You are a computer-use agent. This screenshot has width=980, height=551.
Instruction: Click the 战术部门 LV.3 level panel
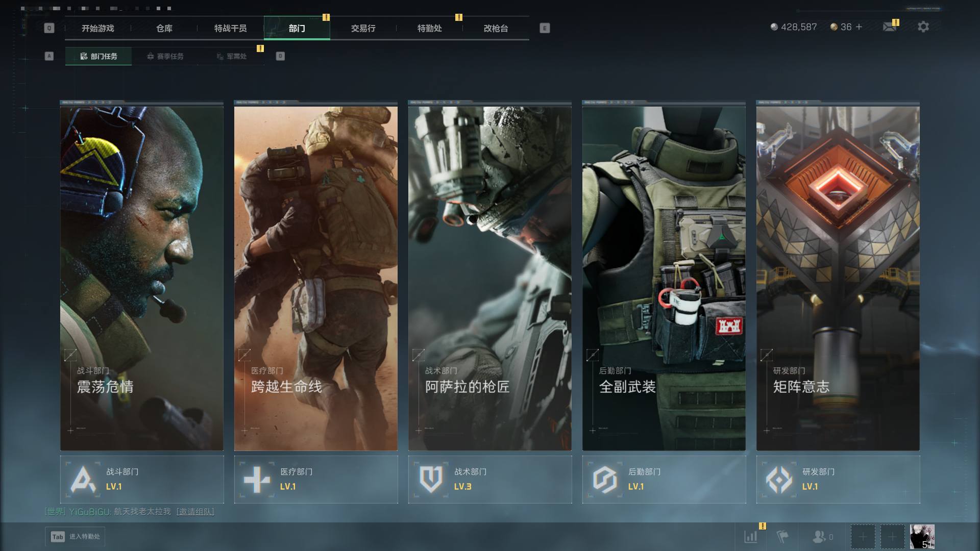tap(490, 480)
